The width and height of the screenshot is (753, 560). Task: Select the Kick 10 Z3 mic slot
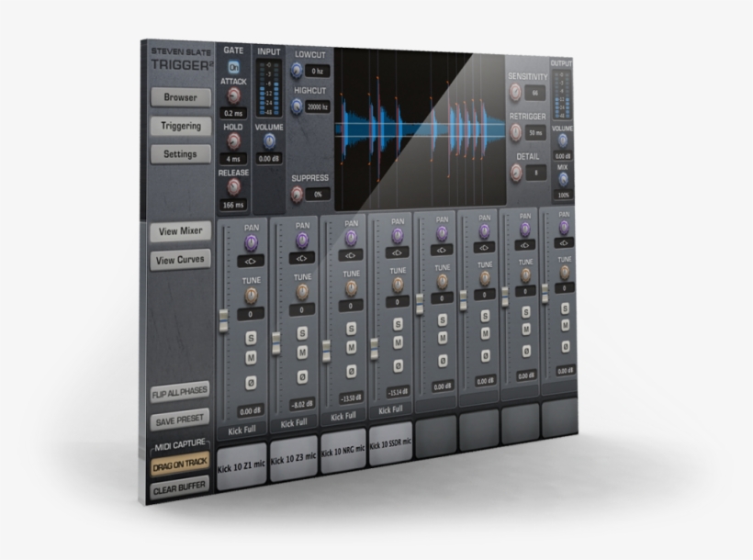click(x=293, y=458)
